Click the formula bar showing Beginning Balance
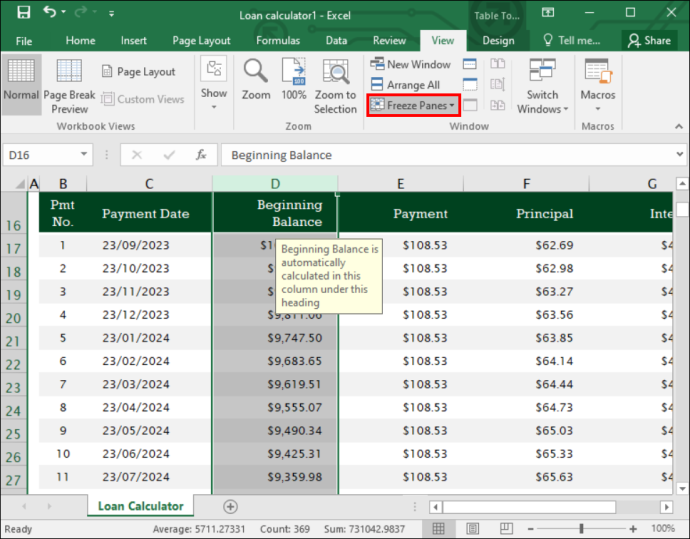Viewport: 690px width, 539px height. [x=449, y=155]
